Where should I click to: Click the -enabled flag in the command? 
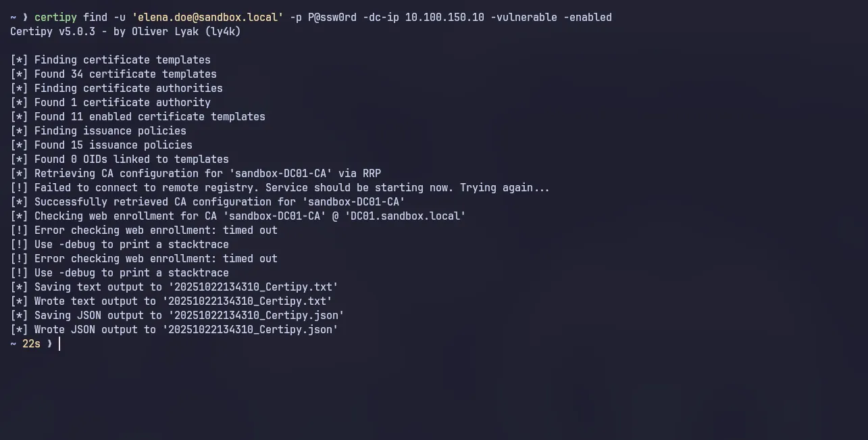(x=588, y=17)
